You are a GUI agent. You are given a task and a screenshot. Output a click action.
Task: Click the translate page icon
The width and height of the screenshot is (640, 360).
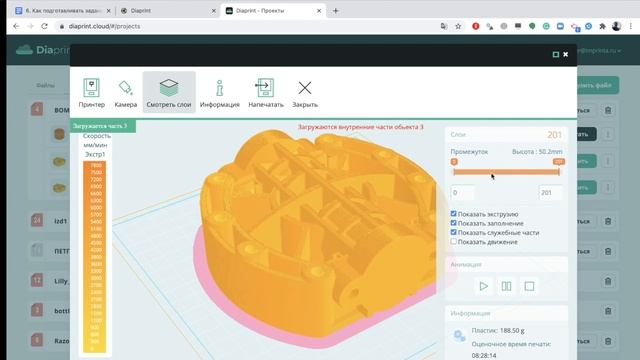click(x=444, y=26)
